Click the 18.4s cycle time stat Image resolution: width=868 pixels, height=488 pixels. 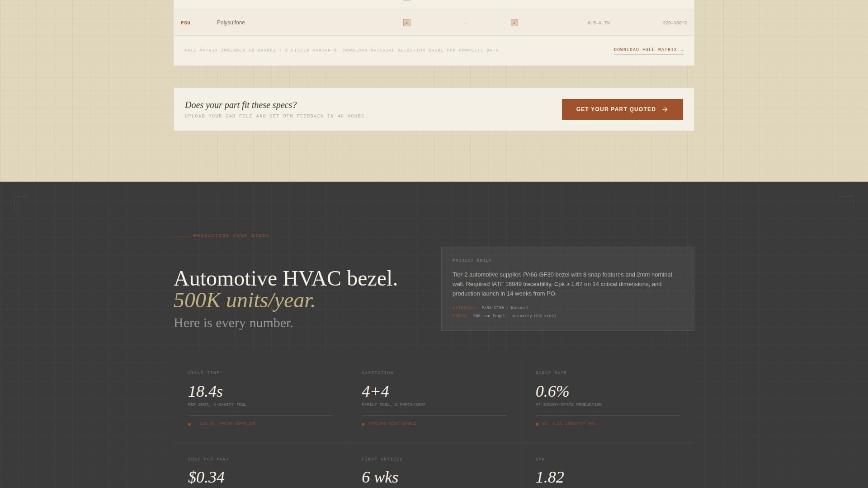coord(206,391)
